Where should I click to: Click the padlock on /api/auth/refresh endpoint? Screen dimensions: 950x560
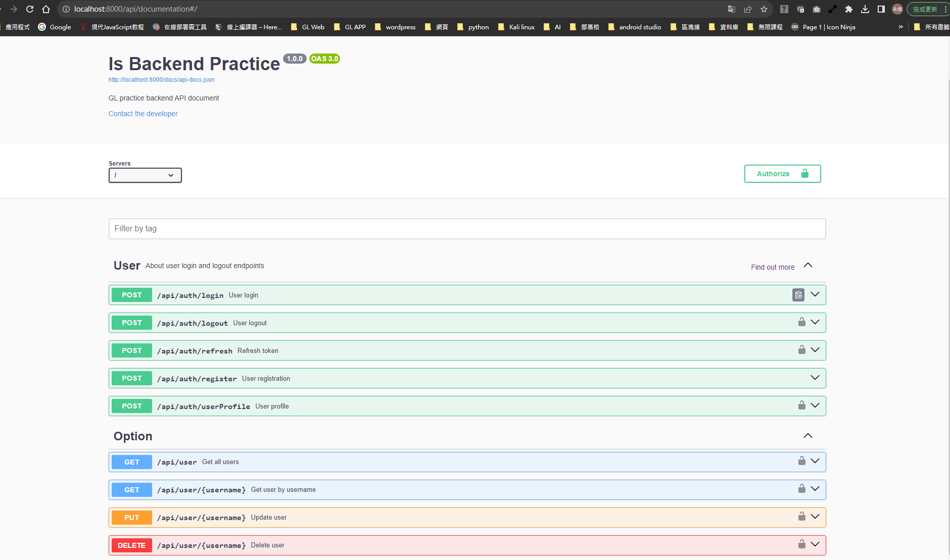point(801,349)
